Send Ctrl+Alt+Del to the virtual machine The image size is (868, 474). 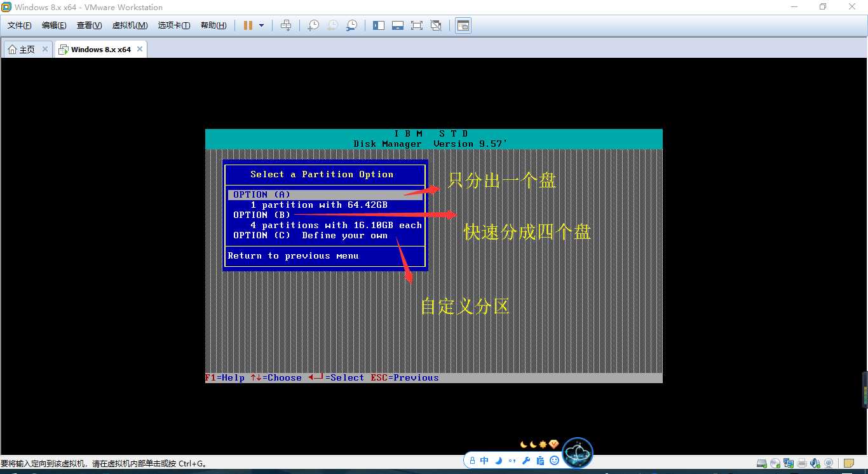click(x=286, y=25)
